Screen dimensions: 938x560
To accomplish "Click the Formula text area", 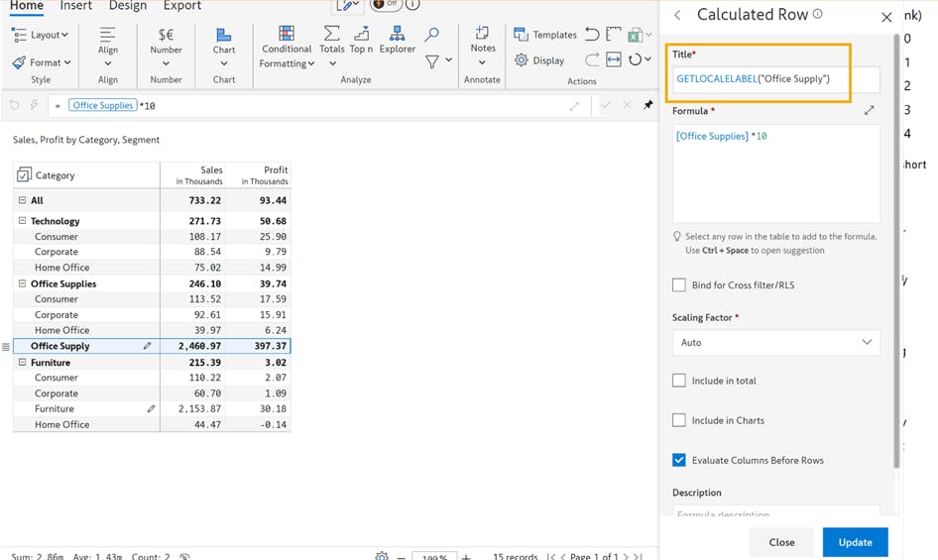I will pyautogui.click(x=776, y=173).
